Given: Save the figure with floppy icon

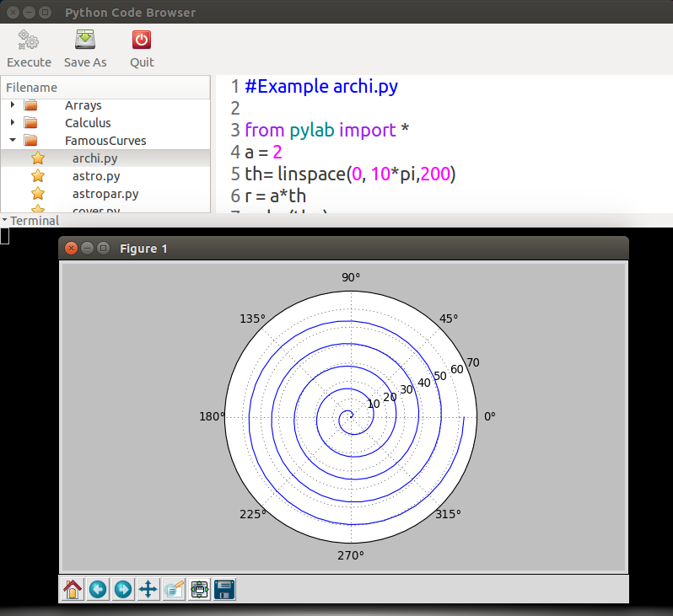Looking at the screenshot, I should coord(224,589).
